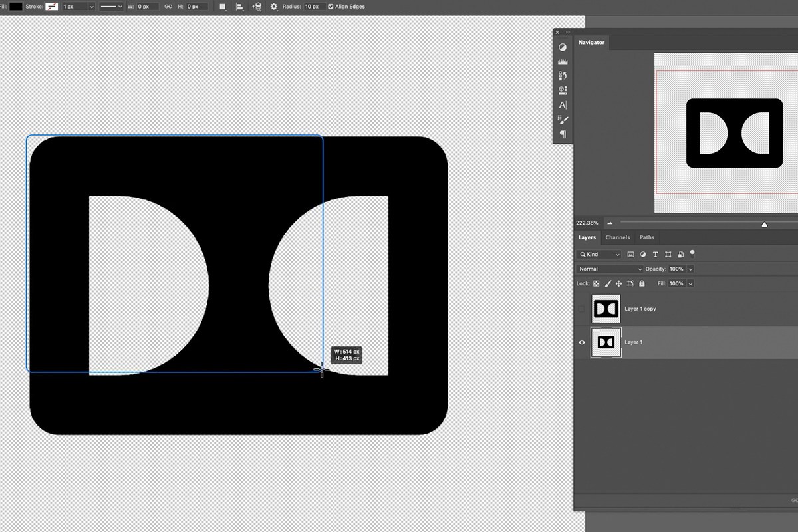Open the stroke width dropdown
This screenshot has height=532, width=798.
(91, 6)
